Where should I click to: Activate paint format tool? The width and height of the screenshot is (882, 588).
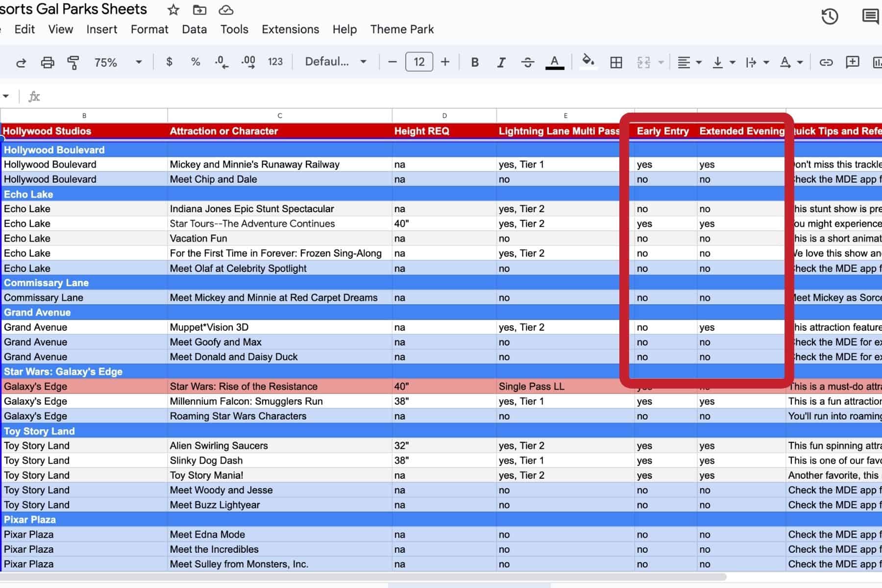73,62
